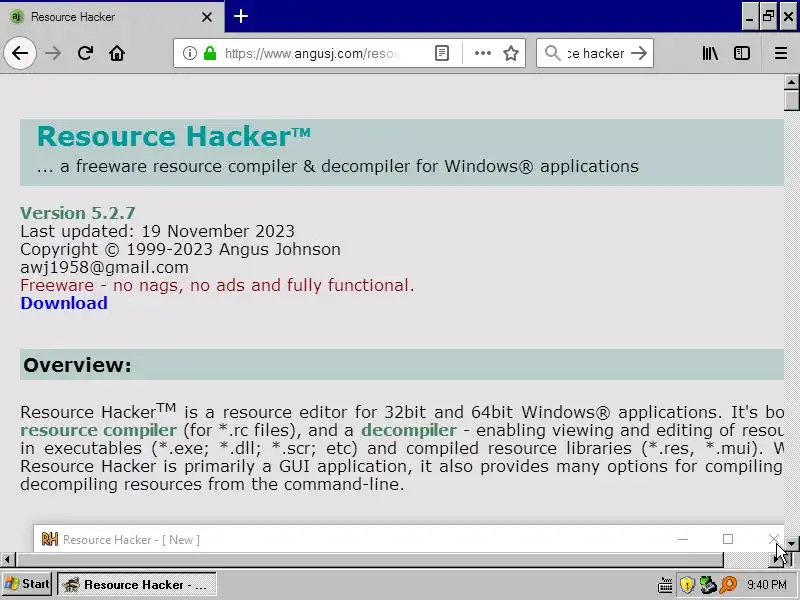Viewport: 800px width, 600px height.
Task: Bookmark this page with star icon
Action: [x=511, y=53]
